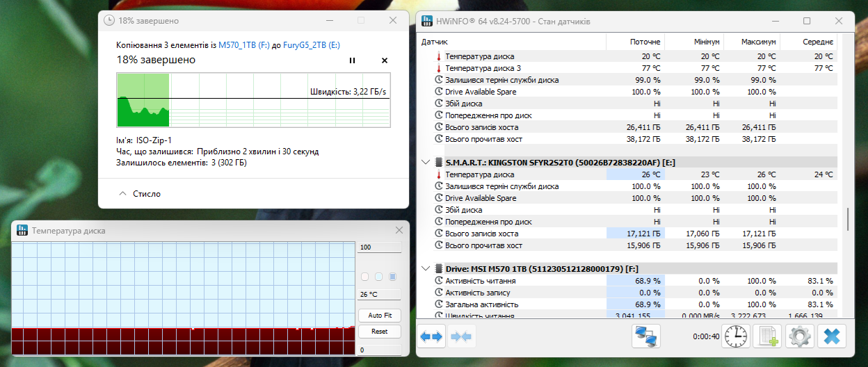Click the graph minimum value field showing 0

[x=379, y=350]
